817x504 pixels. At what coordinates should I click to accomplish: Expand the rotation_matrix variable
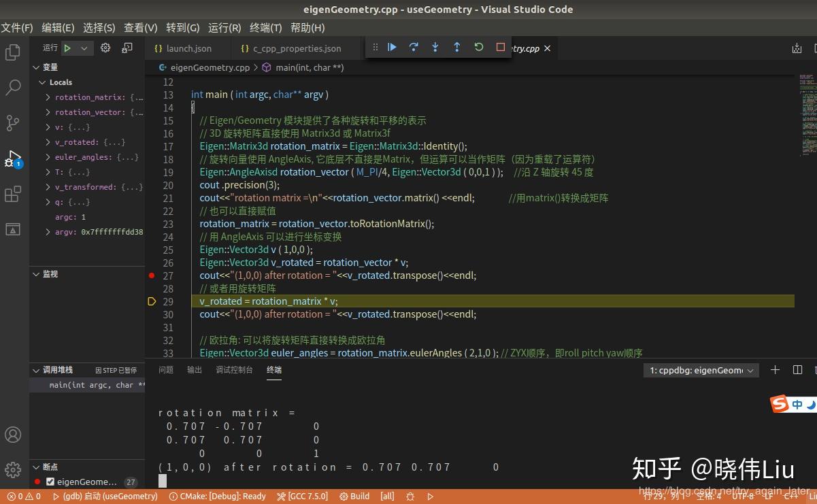click(x=48, y=97)
